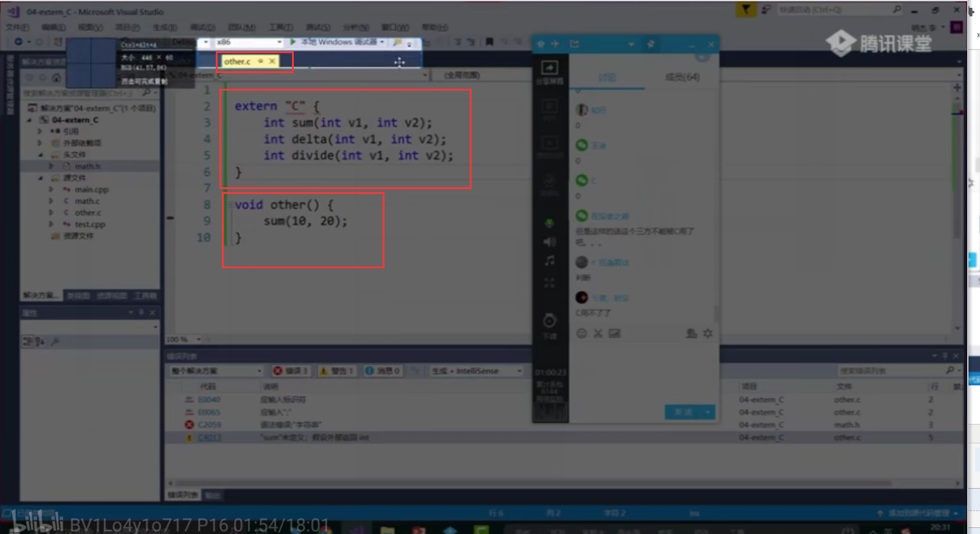The width and height of the screenshot is (980, 534).
Task: Click the speaker volume icon in the chat sidebar
Action: pyautogui.click(x=550, y=242)
